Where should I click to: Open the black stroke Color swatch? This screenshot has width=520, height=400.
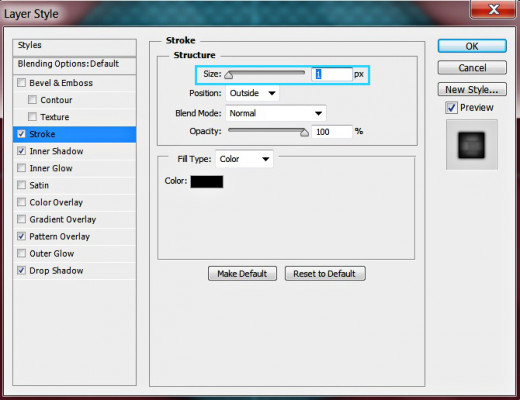(207, 182)
